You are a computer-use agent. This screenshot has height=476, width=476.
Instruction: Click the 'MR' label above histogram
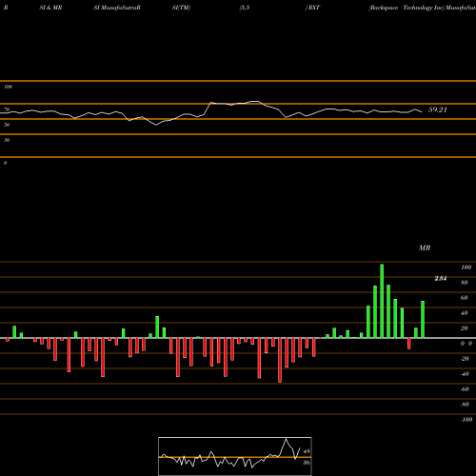coord(425,248)
